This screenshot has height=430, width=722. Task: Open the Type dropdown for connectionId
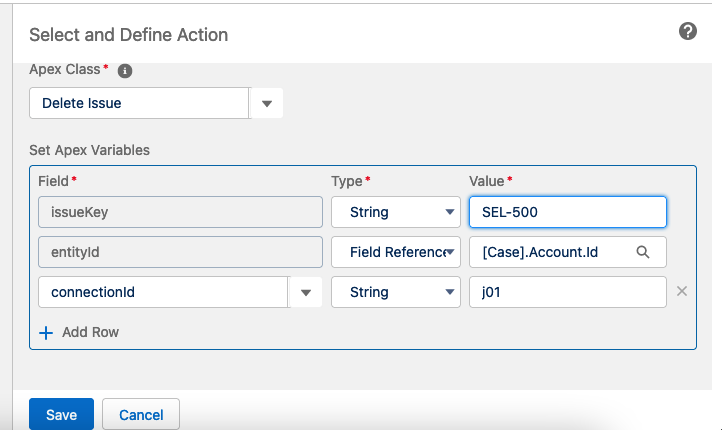[395, 292]
